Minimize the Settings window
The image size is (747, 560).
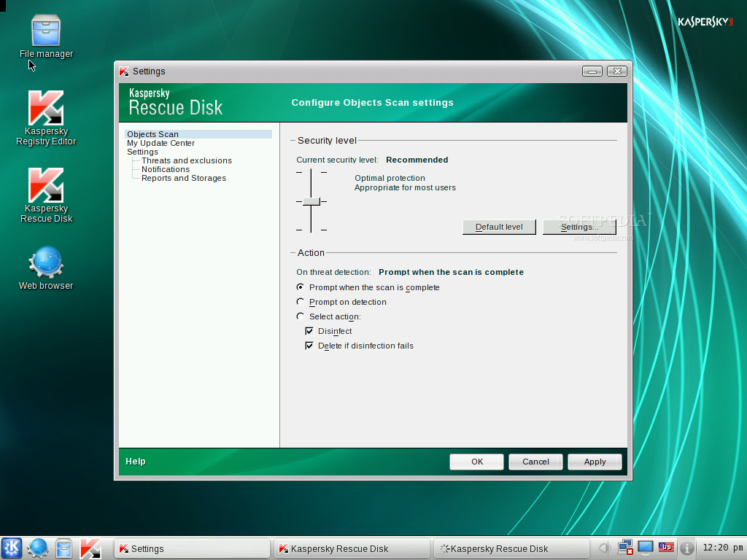592,71
